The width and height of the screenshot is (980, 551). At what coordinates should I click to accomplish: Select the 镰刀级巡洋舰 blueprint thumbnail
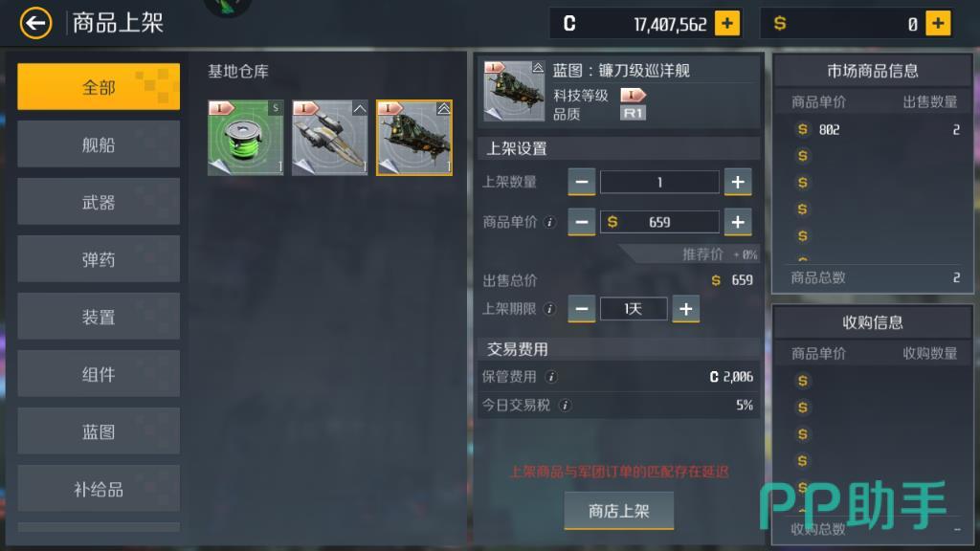click(x=414, y=138)
